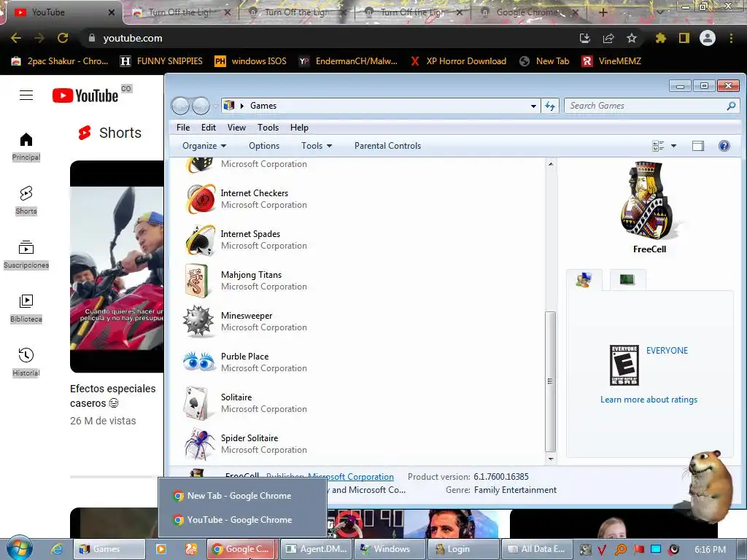The image size is (747, 560).
Task: Expand Chrome tab search dropdown arrow
Action: click(x=659, y=12)
